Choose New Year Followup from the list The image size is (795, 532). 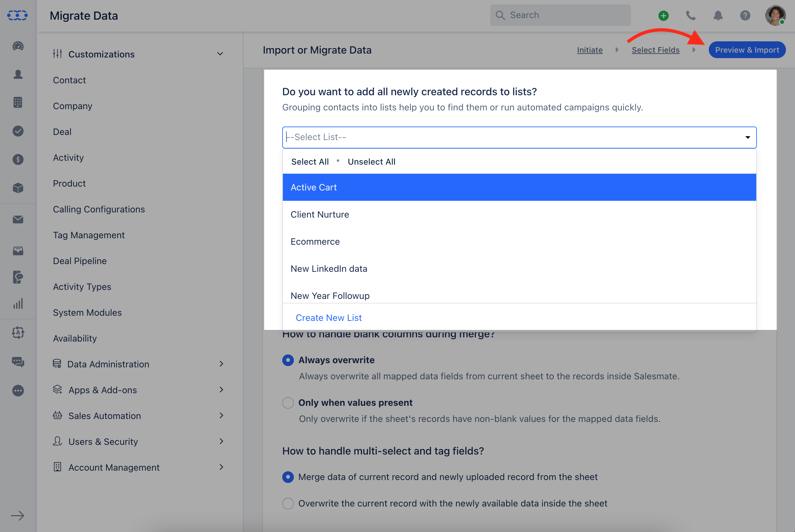[519, 294]
